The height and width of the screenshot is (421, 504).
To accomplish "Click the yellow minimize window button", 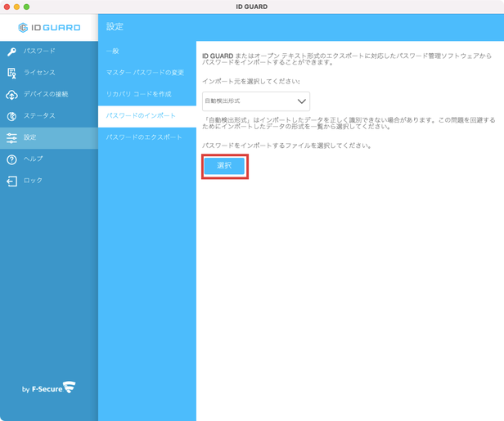I will point(16,7).
